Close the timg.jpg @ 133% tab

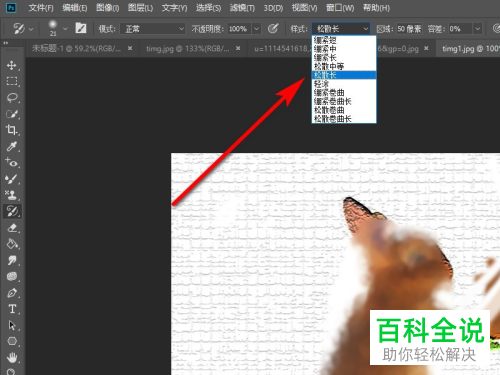[x=238, y=49]
